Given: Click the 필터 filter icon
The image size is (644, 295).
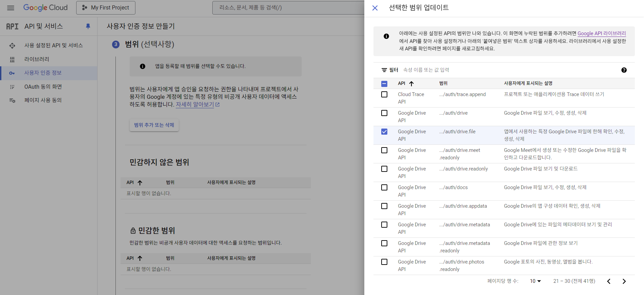Looking at the screenshot, I should click(384, 70).
